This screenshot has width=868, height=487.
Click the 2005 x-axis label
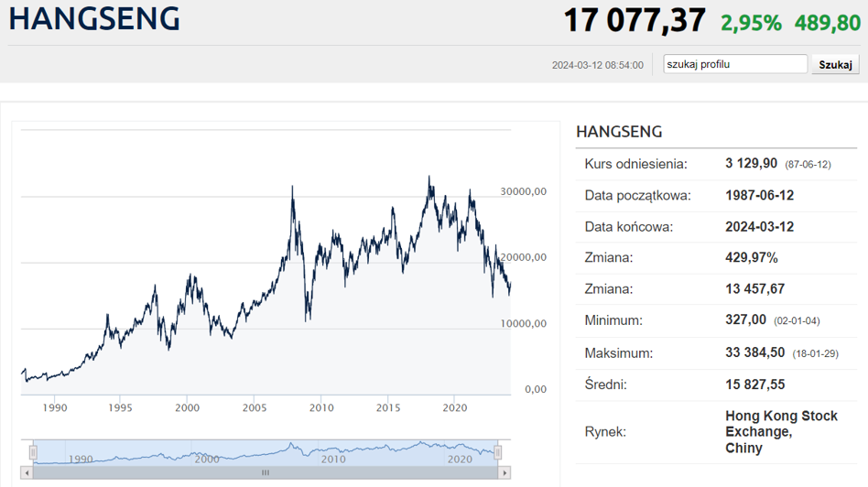tap(255, 408)
